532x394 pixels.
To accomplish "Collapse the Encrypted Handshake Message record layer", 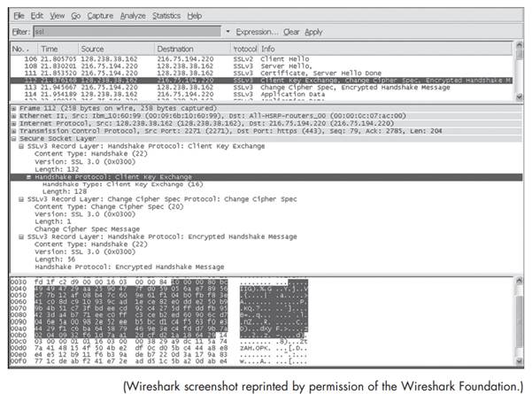I will 21,237.
